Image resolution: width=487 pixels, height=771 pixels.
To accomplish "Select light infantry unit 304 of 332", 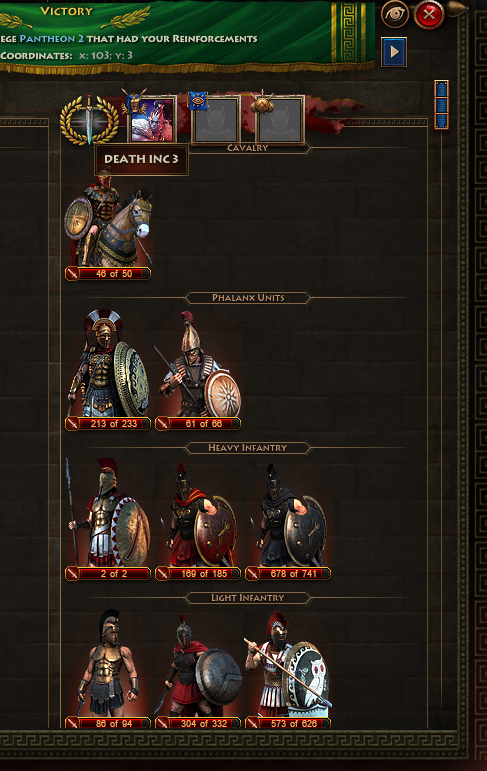I will [198, 671].
